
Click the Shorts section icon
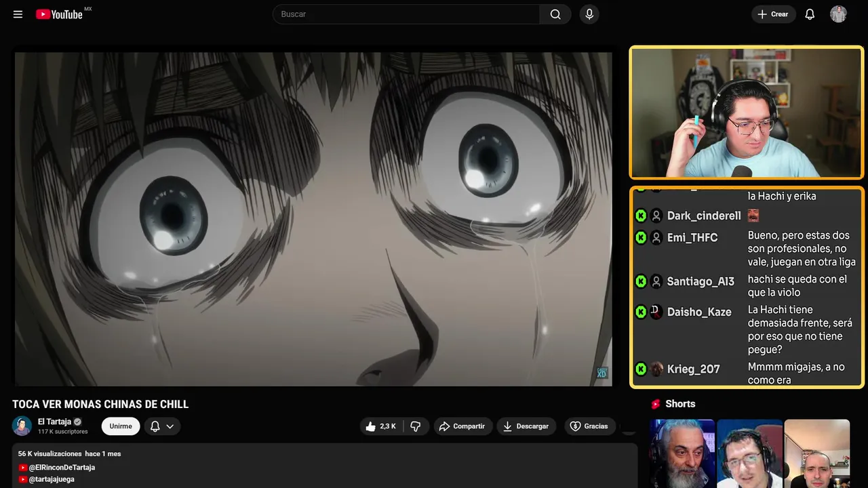(656, 404)
